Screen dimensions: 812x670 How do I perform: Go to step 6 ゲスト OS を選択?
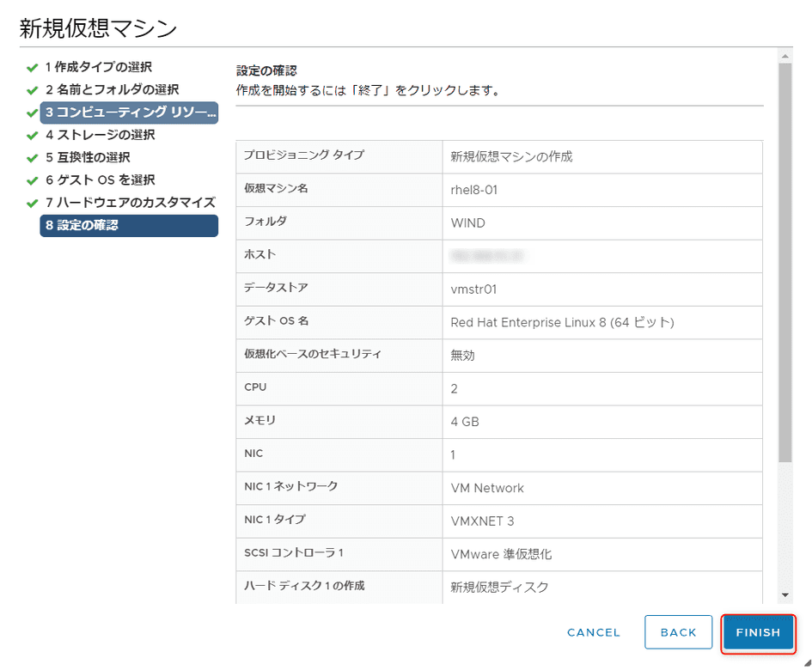100,180
